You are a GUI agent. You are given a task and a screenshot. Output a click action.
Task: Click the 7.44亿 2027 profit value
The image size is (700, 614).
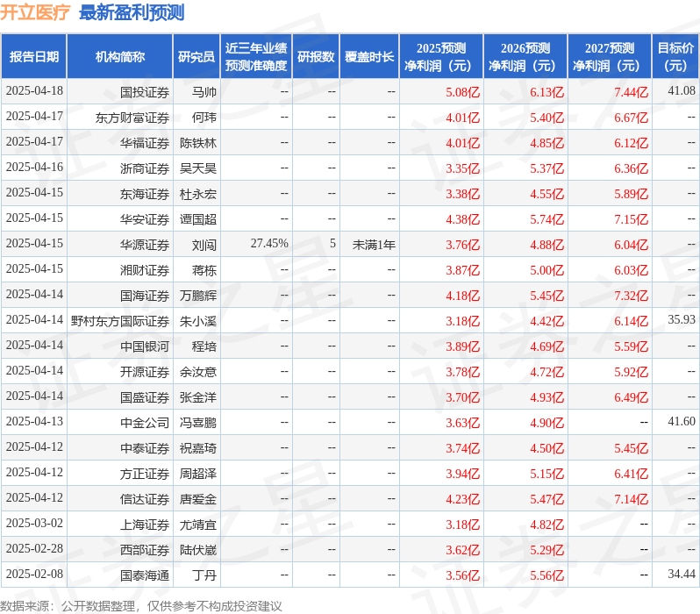pyautogui.click(x=632, y=92)
